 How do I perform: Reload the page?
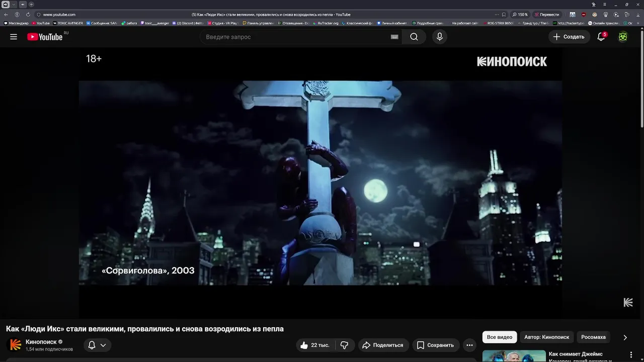pos(28,15)
